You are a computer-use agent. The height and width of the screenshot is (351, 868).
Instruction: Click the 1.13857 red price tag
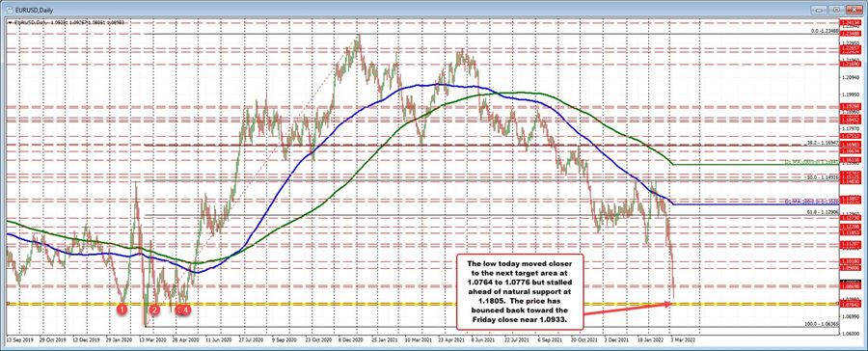pyautogui.click(x=851, y=199)
